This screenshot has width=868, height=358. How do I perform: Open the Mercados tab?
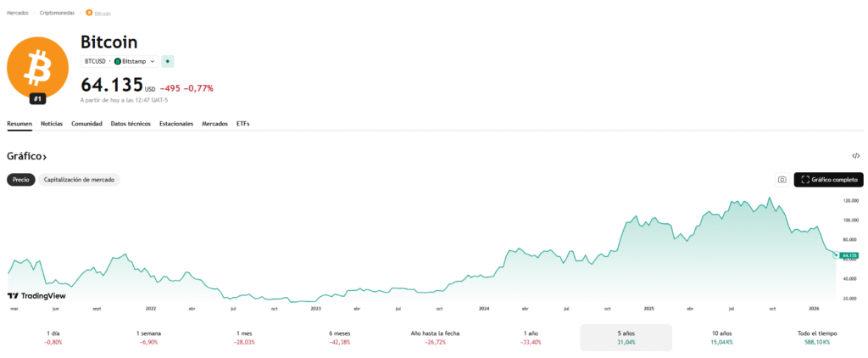pyautogui.click(x=214, y=124)
